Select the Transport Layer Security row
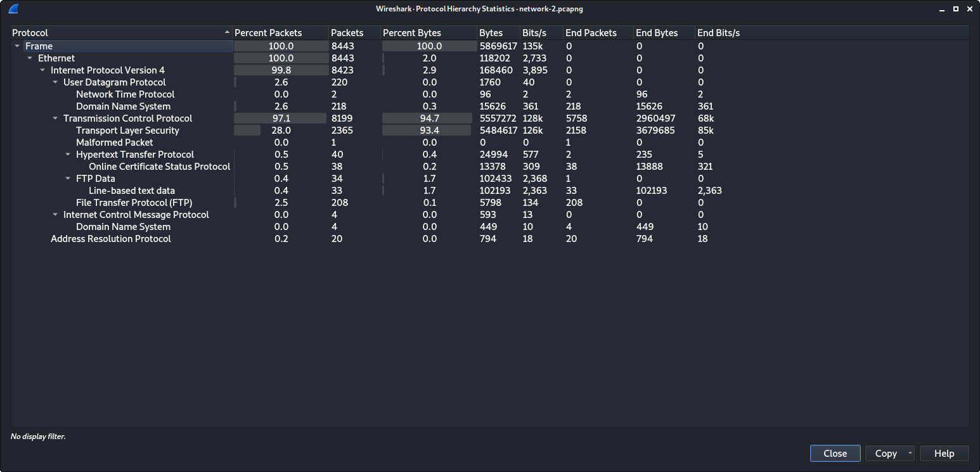This screenshot has width=980, height=472. (489, 131)
